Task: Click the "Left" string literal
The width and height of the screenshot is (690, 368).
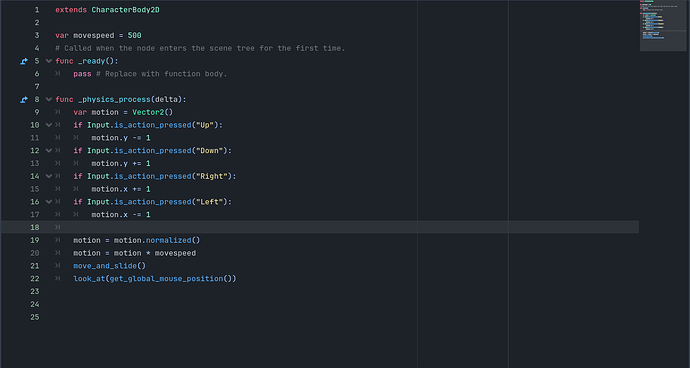Action: pyautogui.click(x=209, y=202)
